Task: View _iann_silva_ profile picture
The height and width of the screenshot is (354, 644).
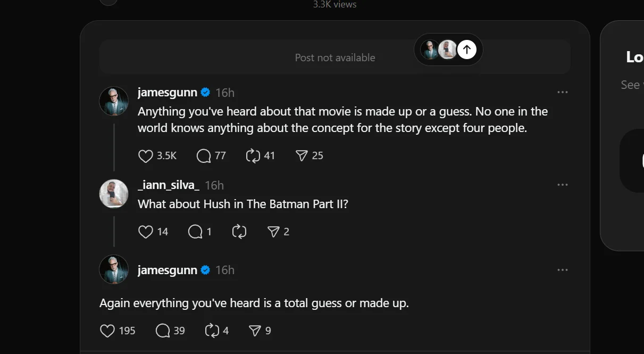Action: [x=114, y=193]
